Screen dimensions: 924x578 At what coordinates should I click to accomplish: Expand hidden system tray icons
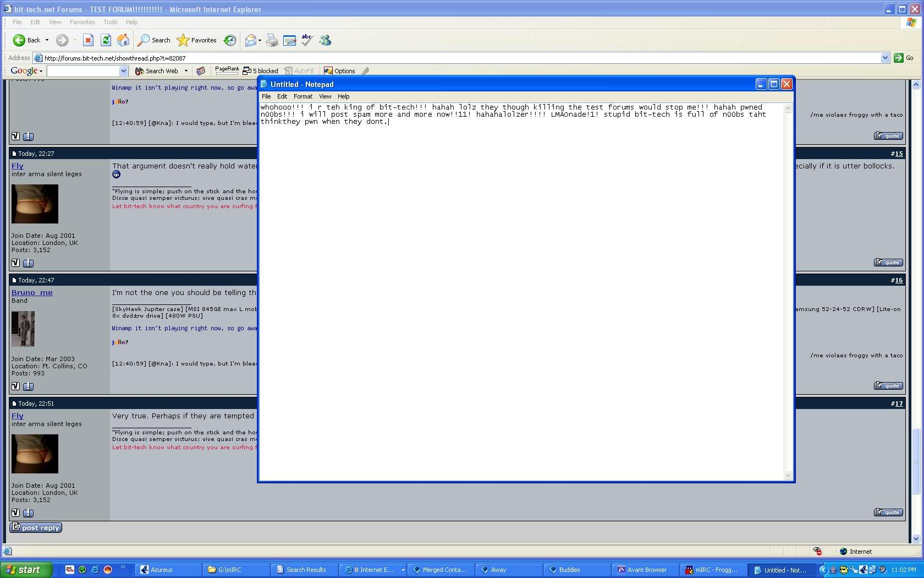[823, 570]
